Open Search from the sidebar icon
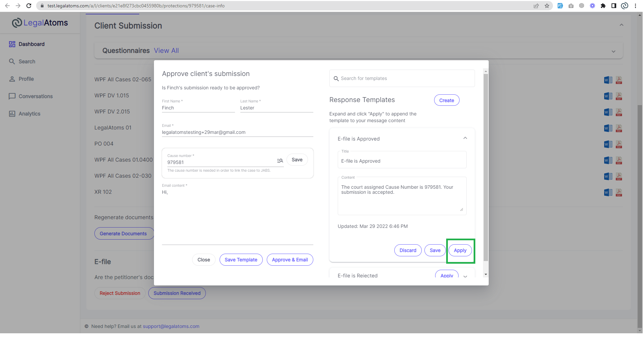Screen dimensions: 644x344 (12, 62)
